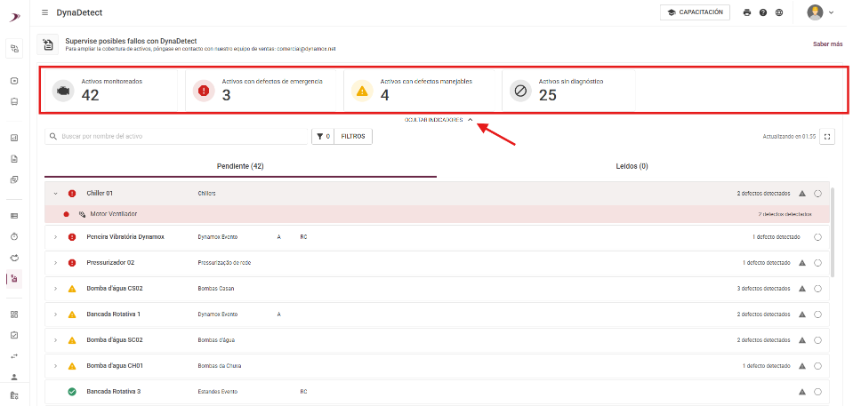Expand the Pressurizador 02 row
This screenshot has height=406, width=850.
pyautogui.click(x=56, y=262)
